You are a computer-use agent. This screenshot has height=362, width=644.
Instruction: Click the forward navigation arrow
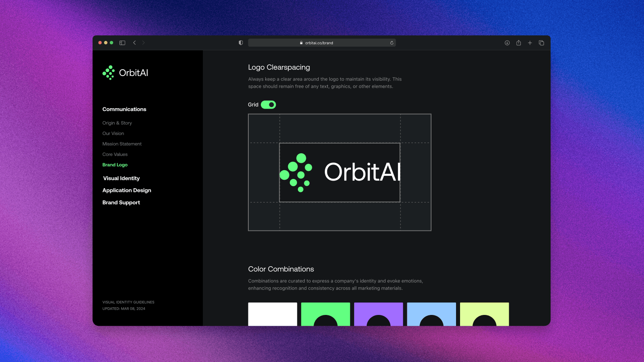[x=143, y=42]
